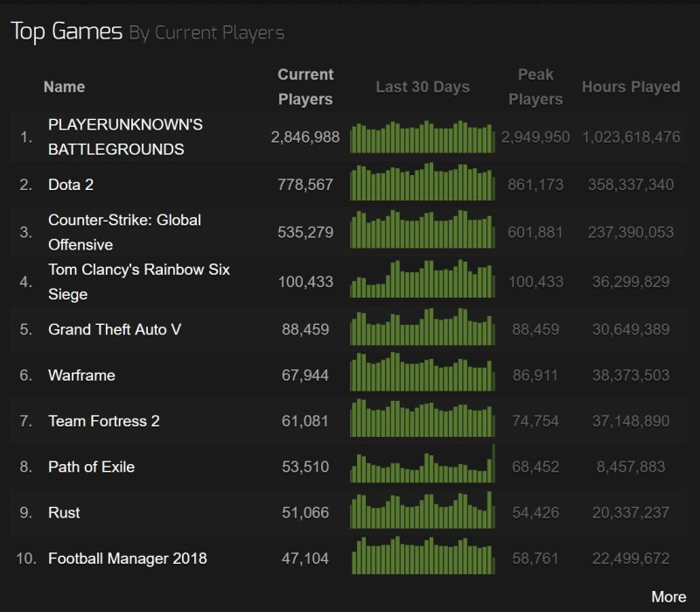Open PLAYERUNKNOWN'S BATTLEGROUNDS game page

click(125, 137)
